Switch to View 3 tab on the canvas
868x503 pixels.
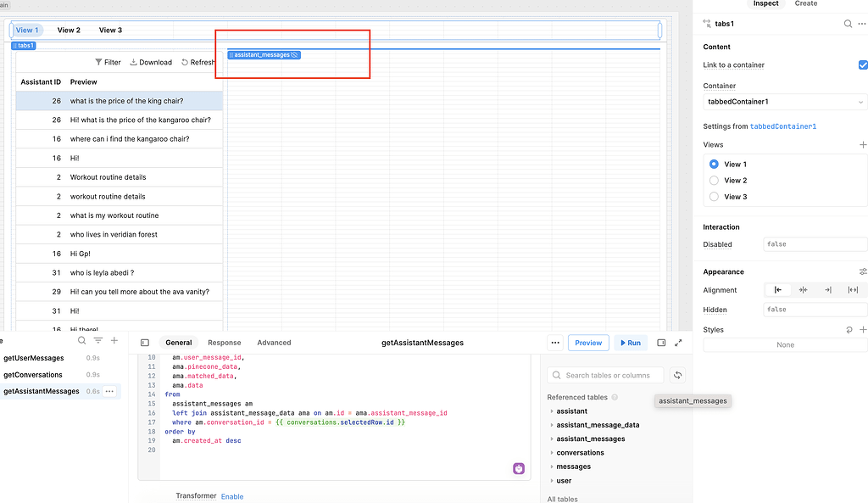[110, 30]
